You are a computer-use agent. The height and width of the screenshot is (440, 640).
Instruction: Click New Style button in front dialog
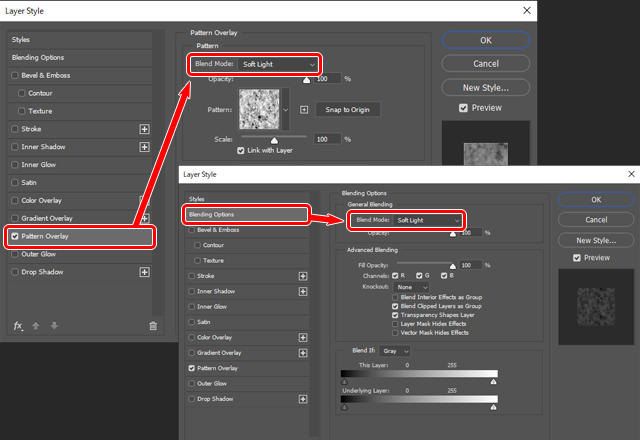coord(595,240)
